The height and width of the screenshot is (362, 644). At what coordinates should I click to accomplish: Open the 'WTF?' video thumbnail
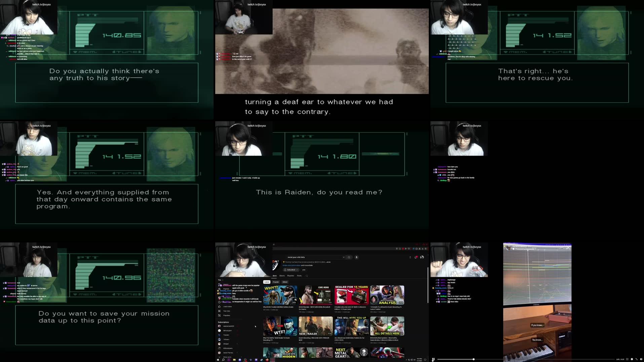point(280,326)
